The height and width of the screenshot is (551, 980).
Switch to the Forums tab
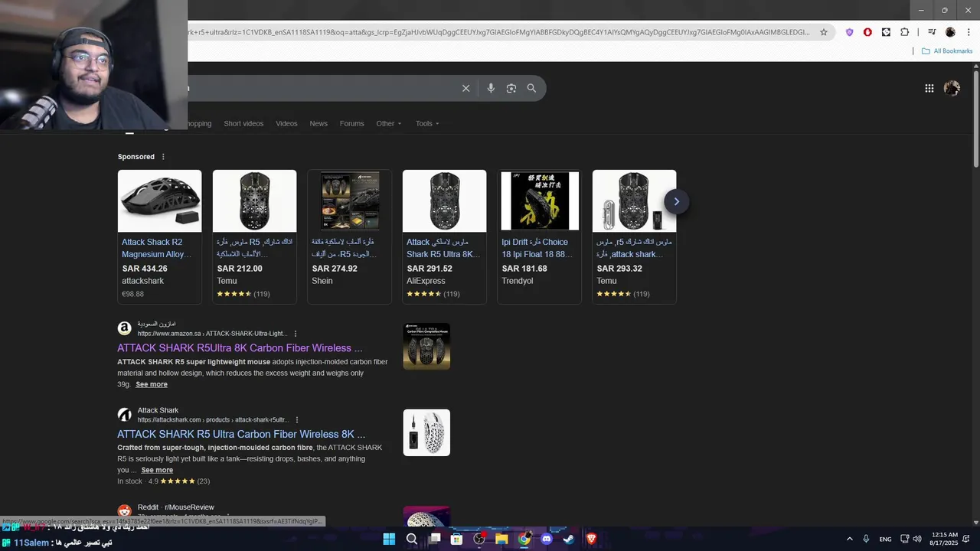[x=352, y=123]
